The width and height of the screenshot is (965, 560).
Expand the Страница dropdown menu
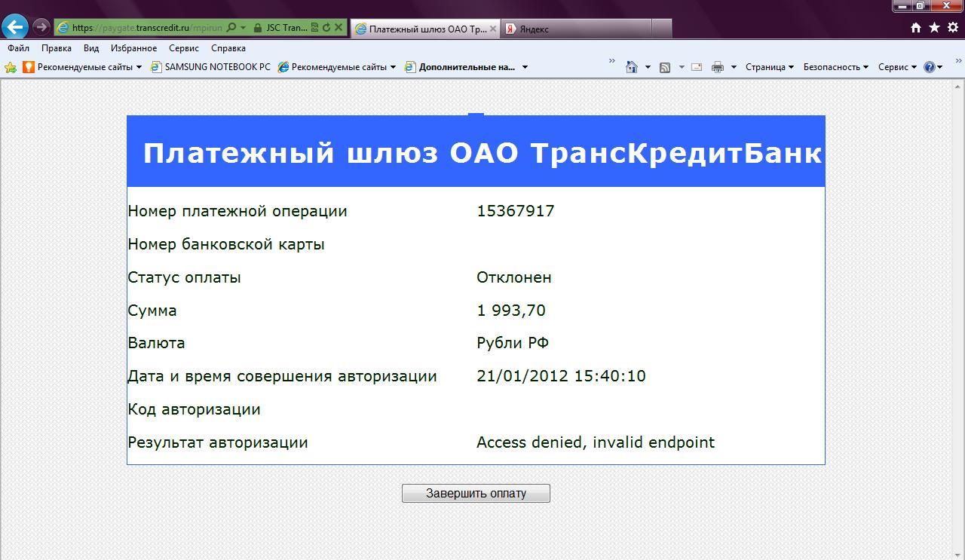point(769,67)
